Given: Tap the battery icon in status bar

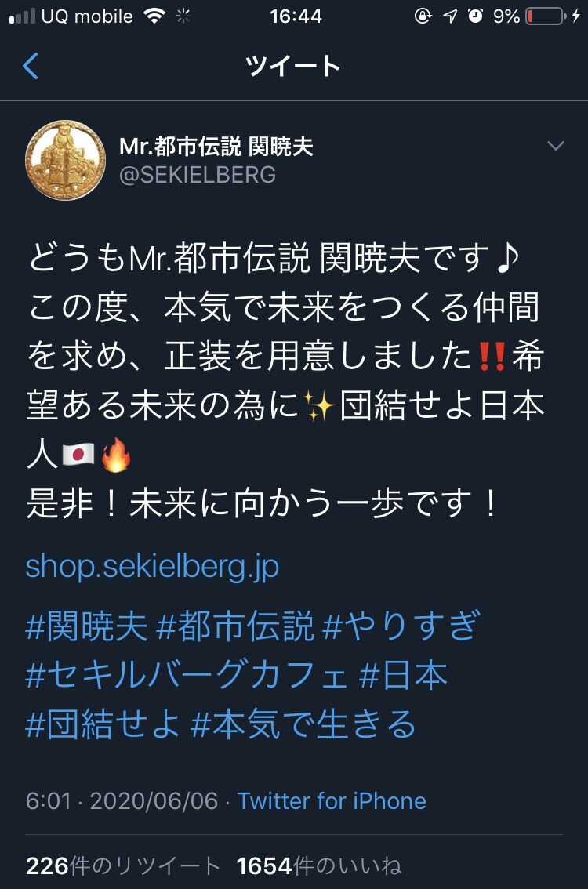Looking at the screenshot, I should (546, 16).
